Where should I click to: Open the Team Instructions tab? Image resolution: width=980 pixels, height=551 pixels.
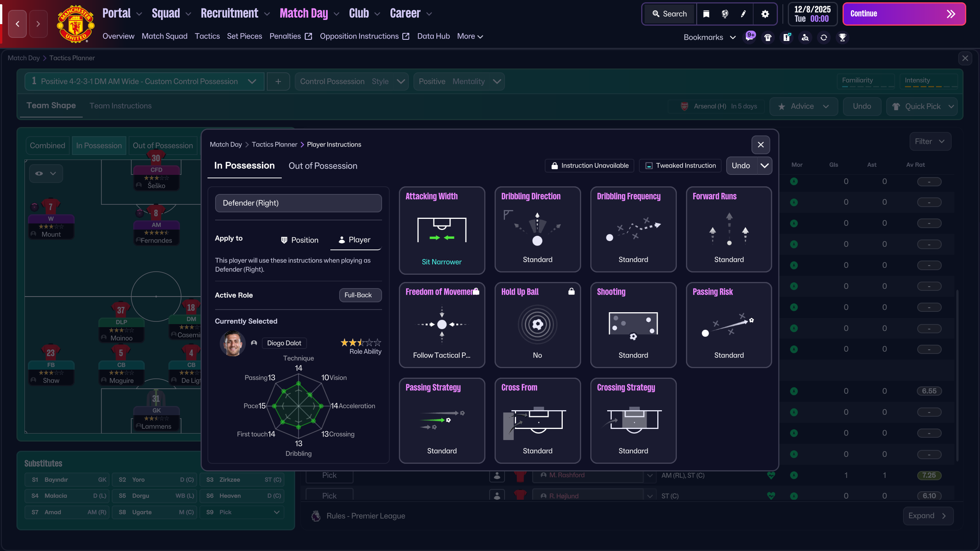pyautogui.click(x=121, y=106)
